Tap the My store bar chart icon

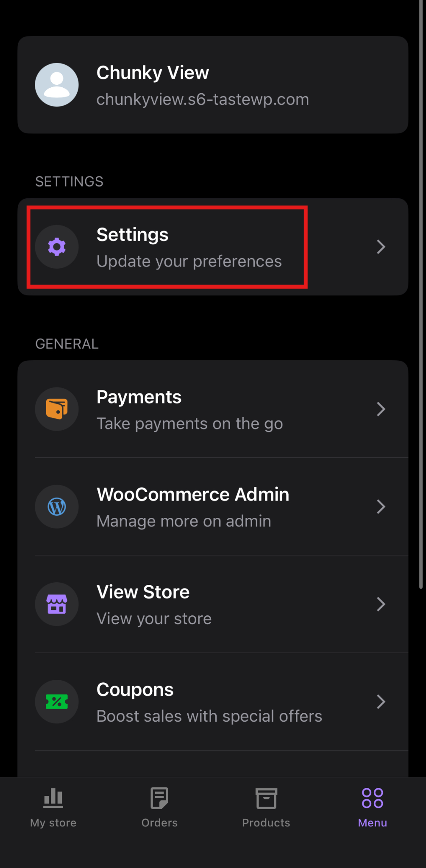[x=53, y=798]
